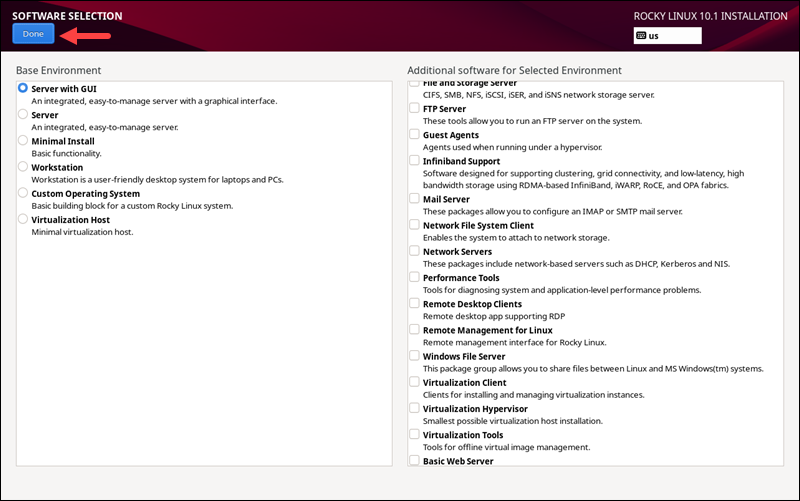Screen dimensions: 800x501
Task: Click description 'An integrated, easy-to-manage server with a graphical interface.'
Action: (x=155, y=101)
